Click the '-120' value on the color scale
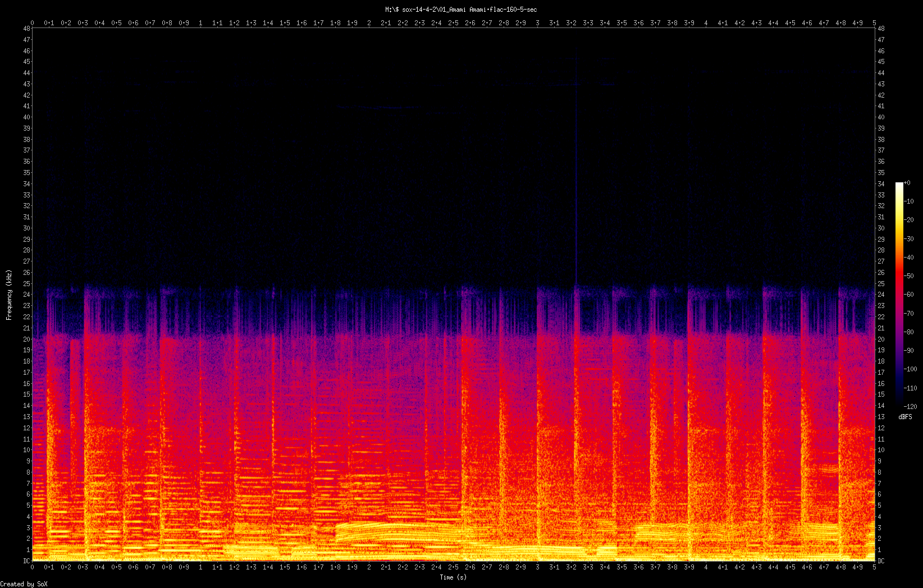923x588 pixels. 911,407
